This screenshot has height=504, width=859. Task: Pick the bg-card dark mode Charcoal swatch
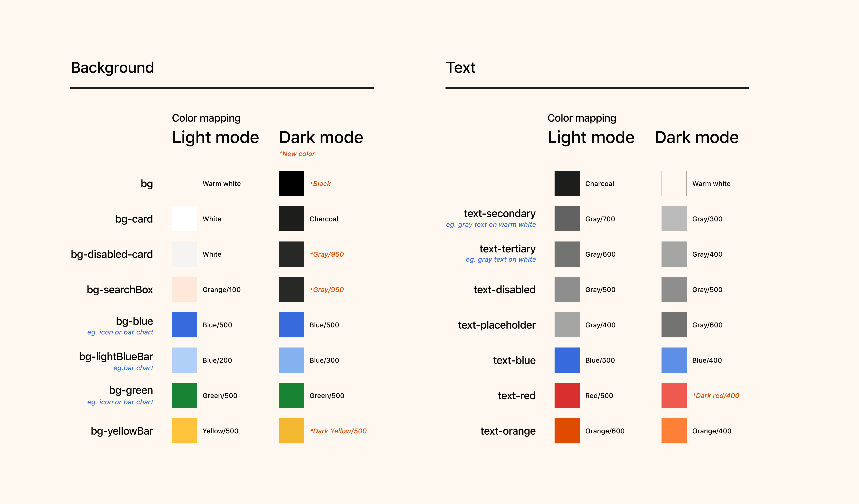(x=291, y=219)
